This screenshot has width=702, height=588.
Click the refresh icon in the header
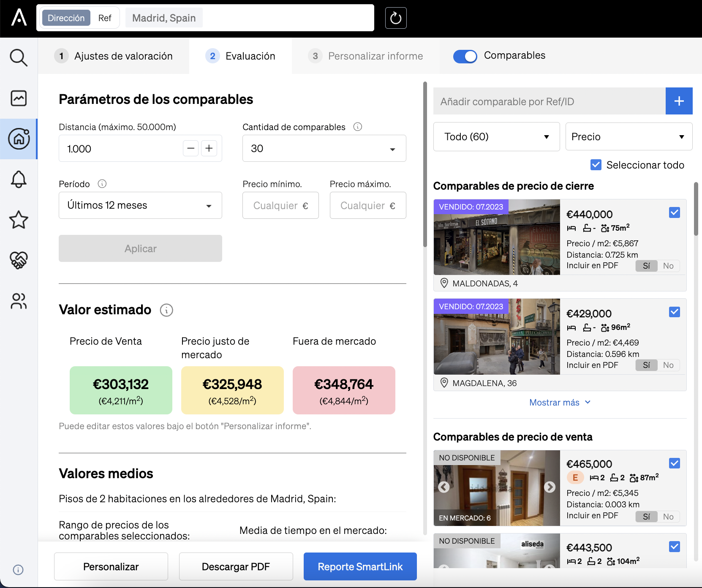click(x=396, y=18)
